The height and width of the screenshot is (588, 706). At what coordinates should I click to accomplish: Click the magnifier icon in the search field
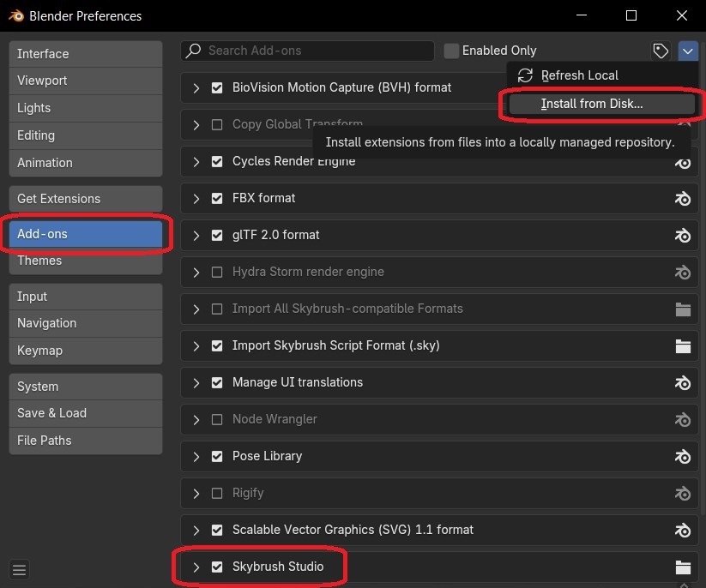pyautogui.click(x=194, y=51)
